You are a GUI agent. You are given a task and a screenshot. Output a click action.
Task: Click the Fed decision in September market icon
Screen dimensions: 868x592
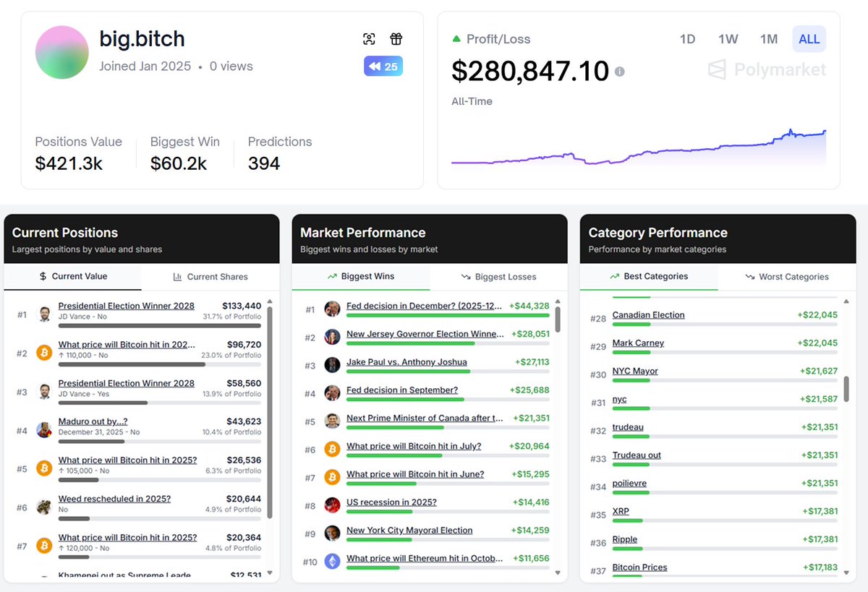coord(333,393)
